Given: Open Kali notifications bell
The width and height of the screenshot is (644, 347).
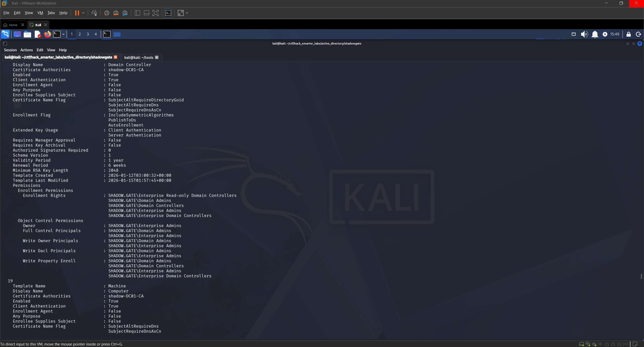Looking at the screenshot, I should 595,34.
